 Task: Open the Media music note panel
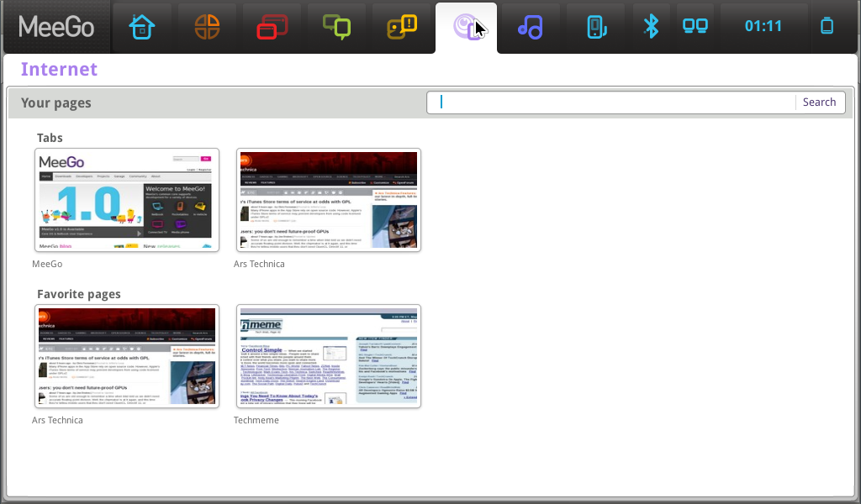click(x=530, y=26)
